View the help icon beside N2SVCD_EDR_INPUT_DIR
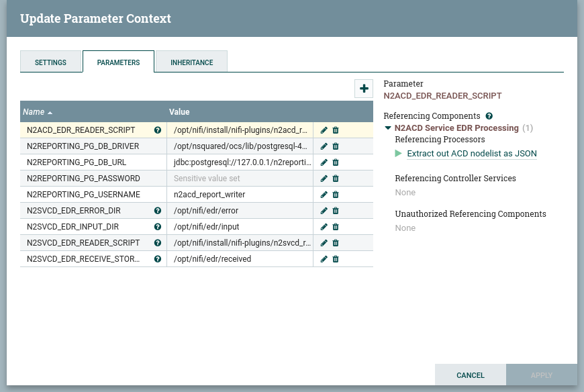 [x=157, y=226]
